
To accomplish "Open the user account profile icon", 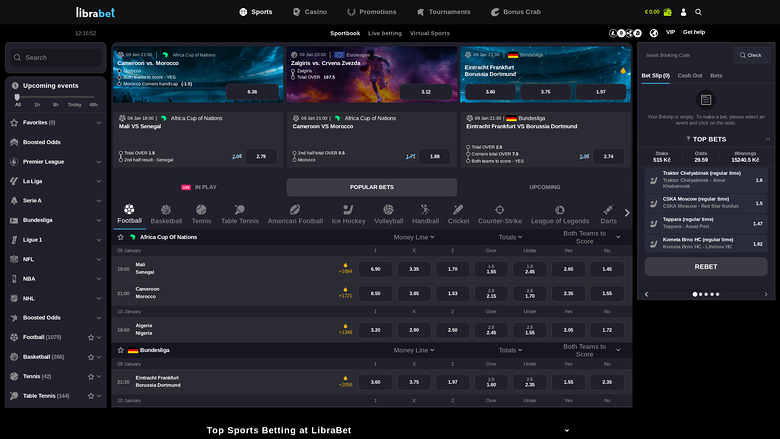I will (x=683, y=12).
